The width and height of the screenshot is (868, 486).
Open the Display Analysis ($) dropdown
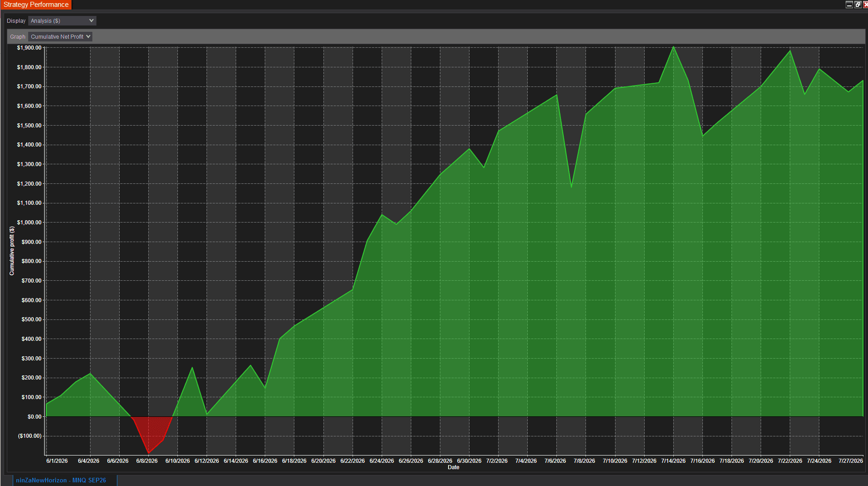62,21
